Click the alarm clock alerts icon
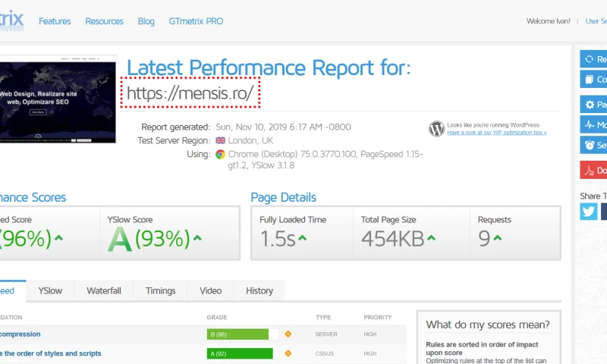The height and width of the screenshot is (364, 607). (x=590, y=145)
